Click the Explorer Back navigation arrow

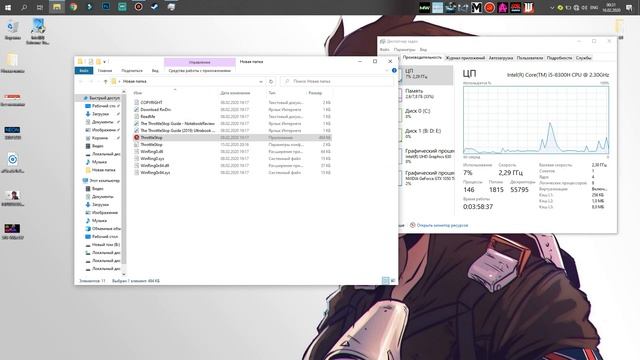pyautogui.click(x=81, y=82)
